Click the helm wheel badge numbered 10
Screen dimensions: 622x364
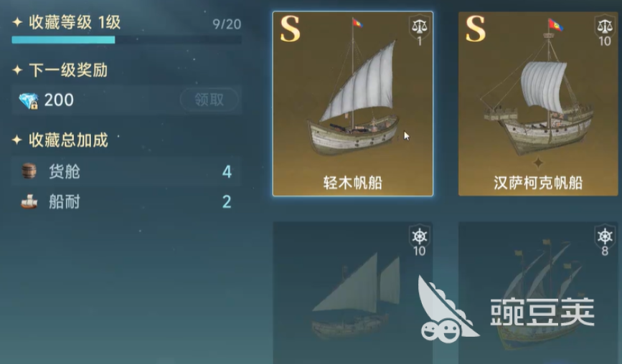(x=419, y=241)
